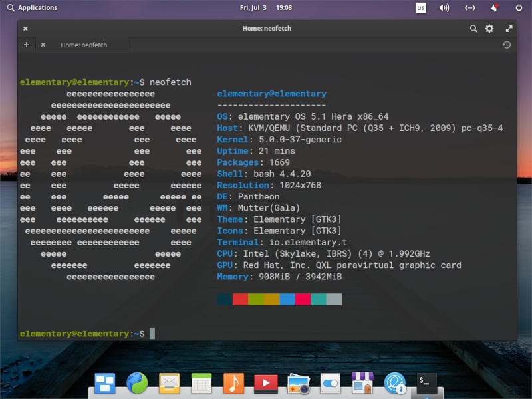Mute sound via the panel speaker icon
Screen dimensions: 532x399
coord(443,8)
